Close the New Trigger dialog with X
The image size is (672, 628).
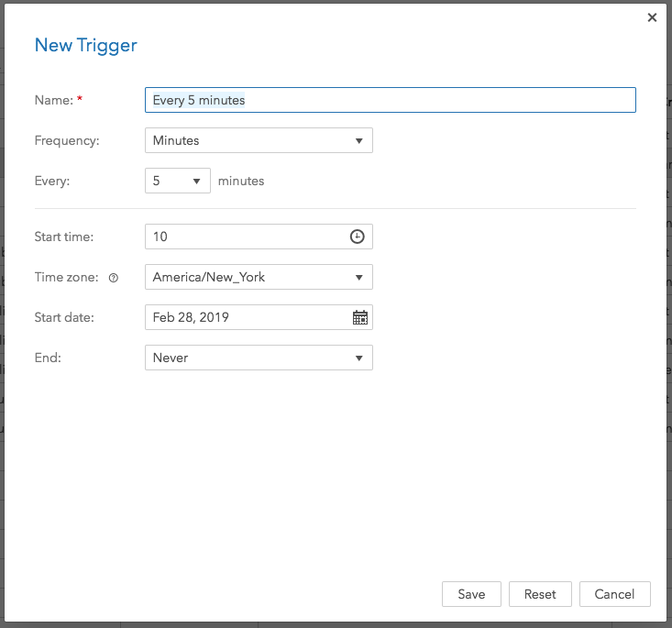point(652,17)
